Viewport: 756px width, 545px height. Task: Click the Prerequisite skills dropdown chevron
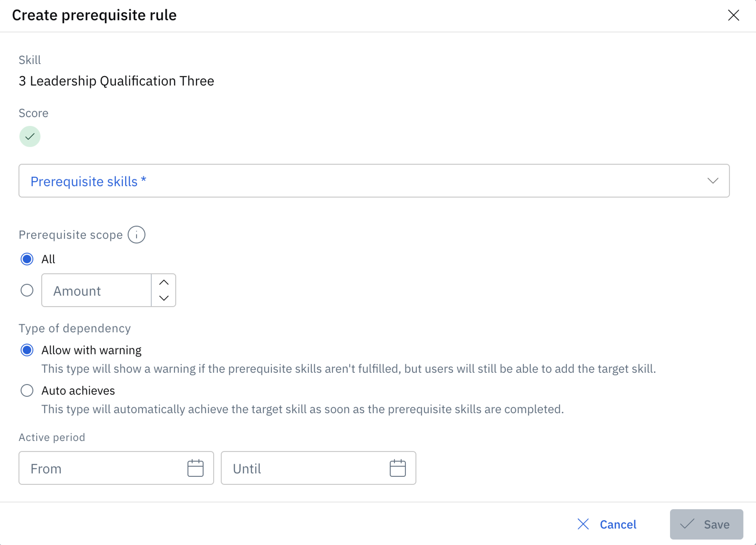pos(713,181)
